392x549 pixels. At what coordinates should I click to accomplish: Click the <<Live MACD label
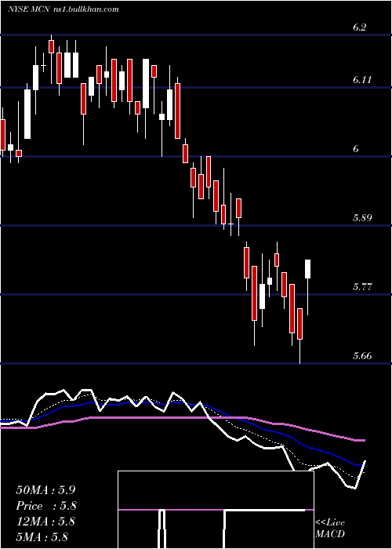click(330, 529)
